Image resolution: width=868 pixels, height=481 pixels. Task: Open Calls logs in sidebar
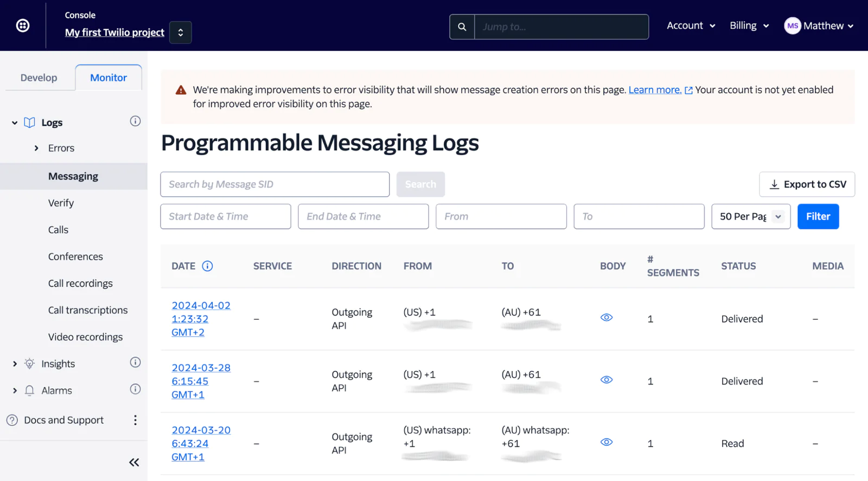(x=58, y=229)
